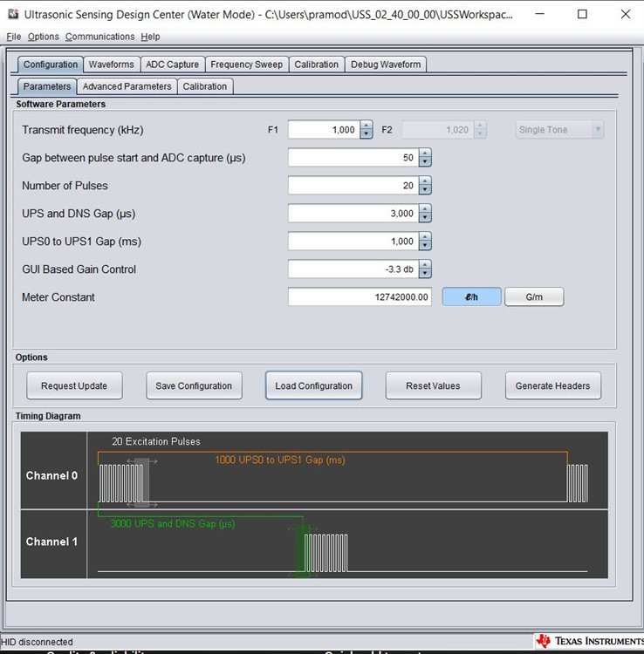Decrease UPS0 to UPS1 Gap value
This screenshot has width=644, height=654.
coord(425,246)
